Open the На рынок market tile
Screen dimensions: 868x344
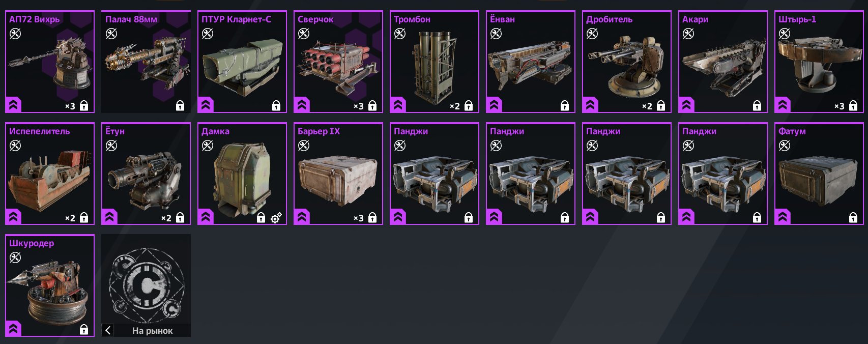(146, 285)
